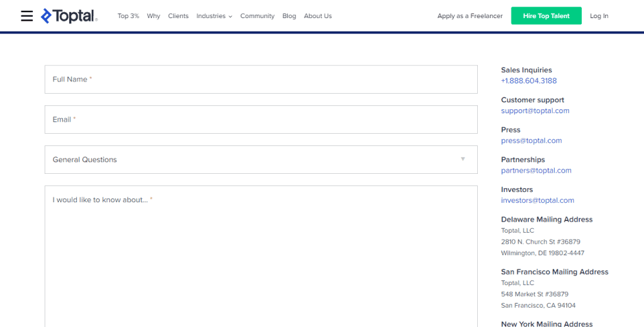Open partners@toptal.com email link
The width and height of the screenshot is (644, 327).
click(x=536, y=170)
